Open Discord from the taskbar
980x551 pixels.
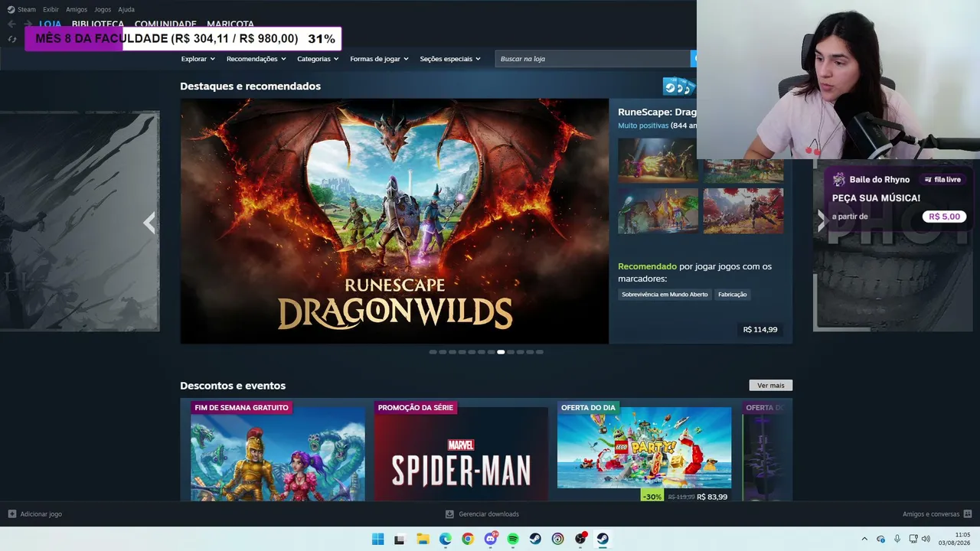click(x=491, y=539)
